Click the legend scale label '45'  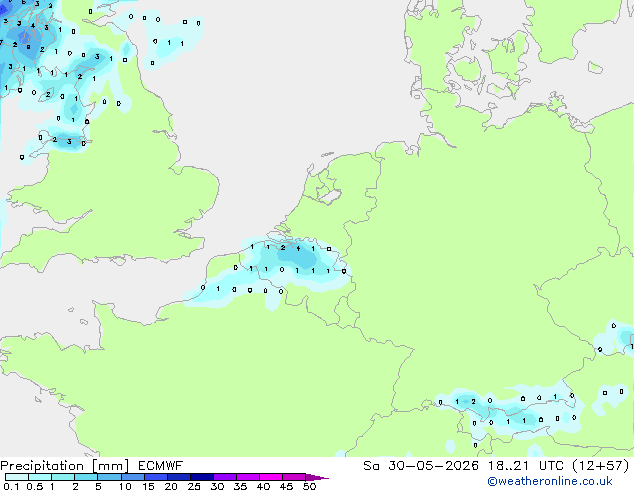286,486
